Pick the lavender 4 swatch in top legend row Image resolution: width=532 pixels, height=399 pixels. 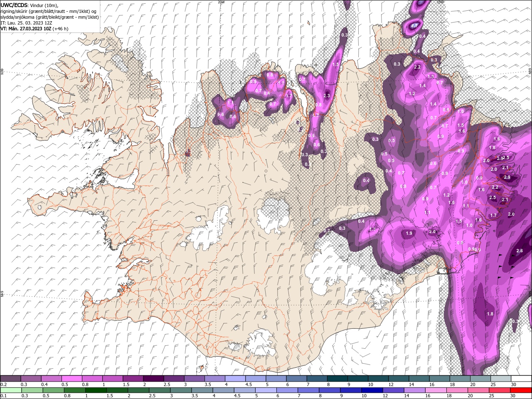pyautogui.click(x=235, y=379)
